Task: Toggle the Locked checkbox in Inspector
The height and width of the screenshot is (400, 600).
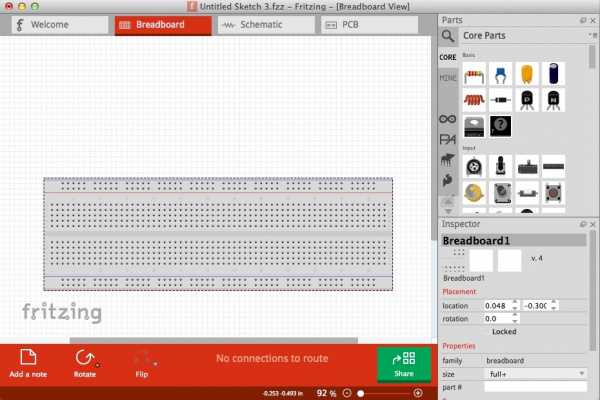Action: pos(488,331)
